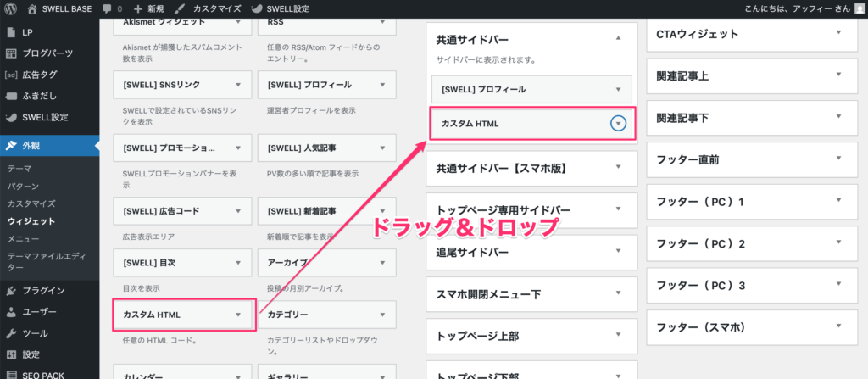The width and height of the screenshot is (868, 379).
Task: Expand 共通サイドバー【スマホ版】 area
Action: 618,166
